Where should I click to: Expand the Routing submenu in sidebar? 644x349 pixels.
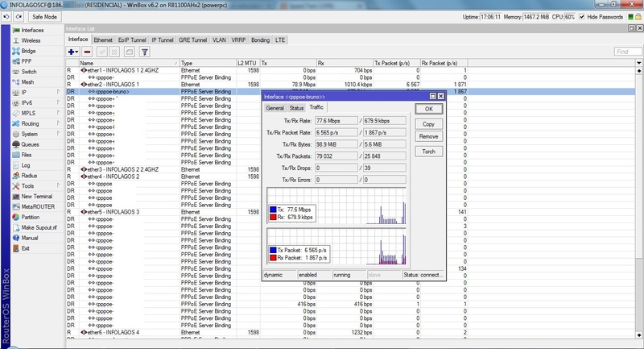[x=58, y=123]
